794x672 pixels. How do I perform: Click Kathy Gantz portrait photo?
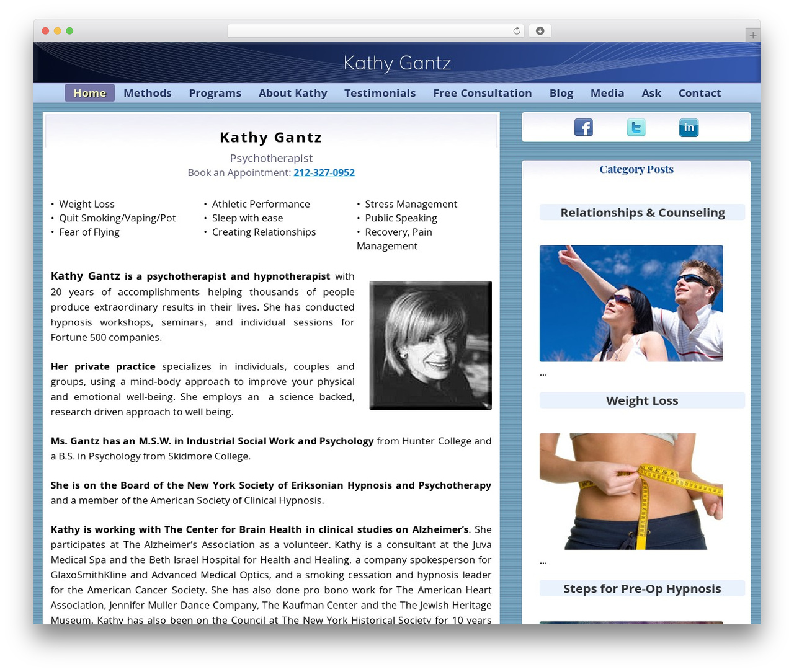(430, 345)
